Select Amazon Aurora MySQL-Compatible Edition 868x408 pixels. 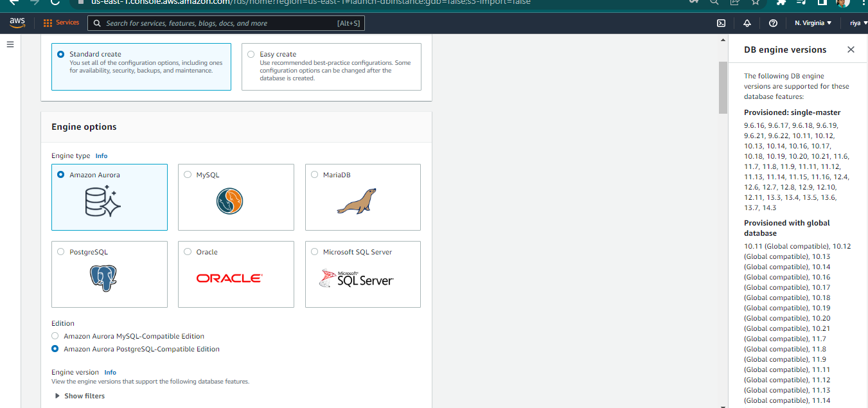55,336
